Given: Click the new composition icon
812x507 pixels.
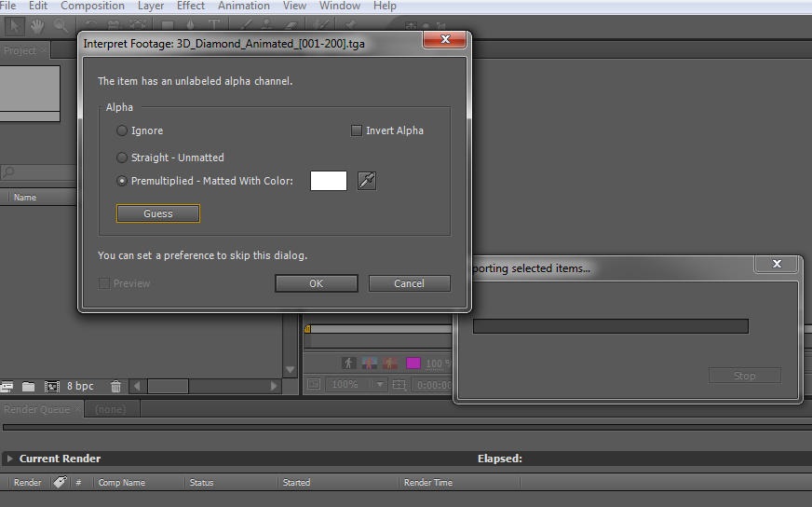Looking at the screenshot, I should point(52,386).
